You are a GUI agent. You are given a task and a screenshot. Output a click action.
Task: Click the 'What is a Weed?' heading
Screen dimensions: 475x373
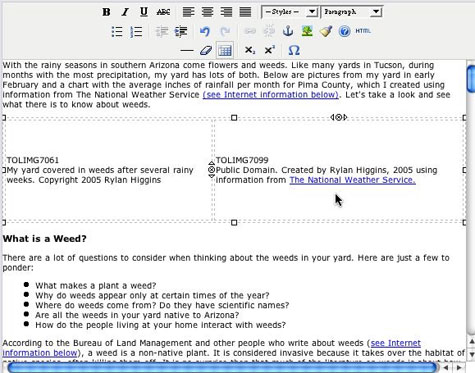[x=45, y=239]
